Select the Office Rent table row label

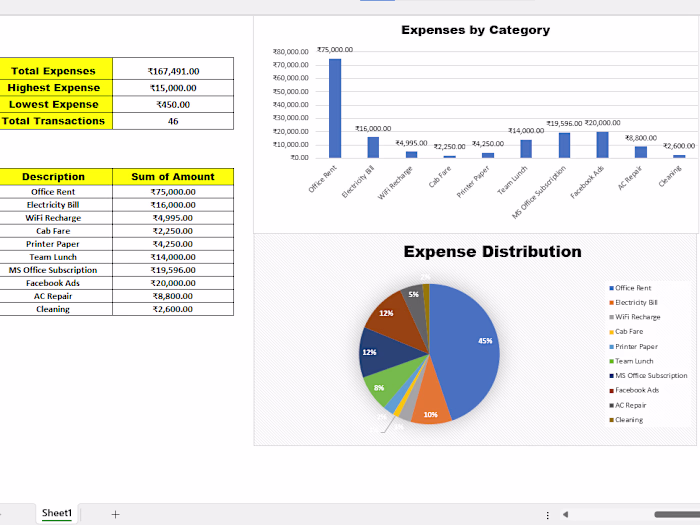[56, 192]
